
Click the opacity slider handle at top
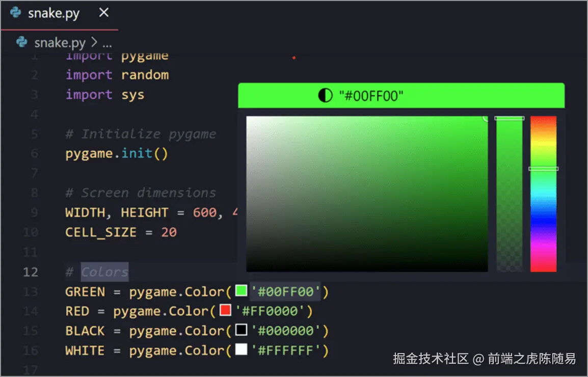coord(509,118)
